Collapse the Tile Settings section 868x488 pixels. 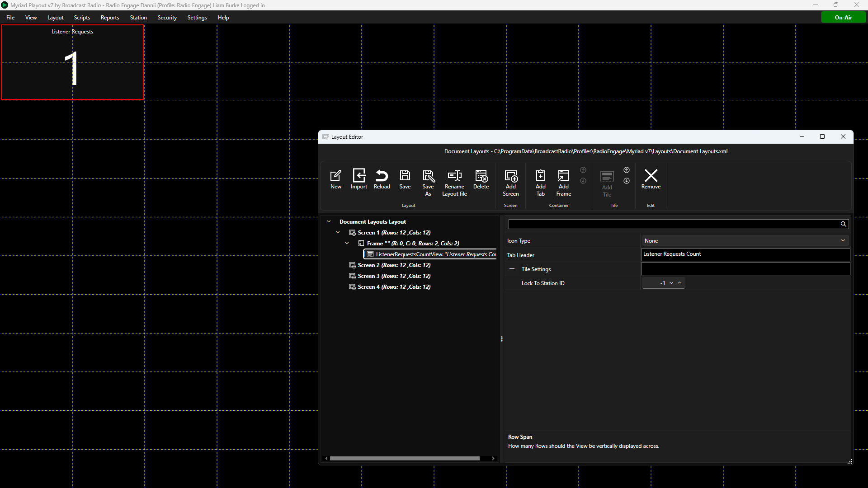512,269
